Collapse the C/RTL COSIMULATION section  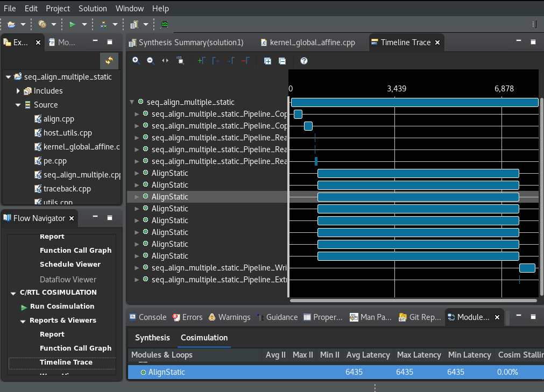click(x=13, y=293)
